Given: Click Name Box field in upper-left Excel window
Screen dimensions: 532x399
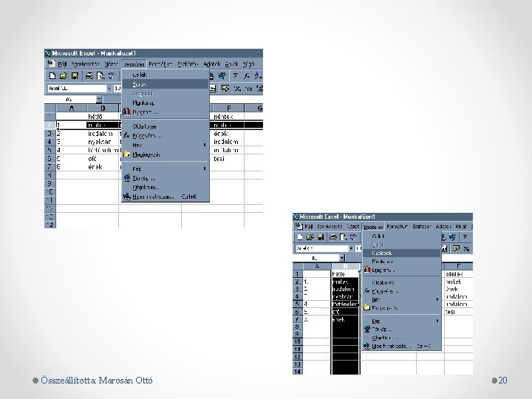Looking at the screenshot, I should pyautogui.click(x=71, y=99).
